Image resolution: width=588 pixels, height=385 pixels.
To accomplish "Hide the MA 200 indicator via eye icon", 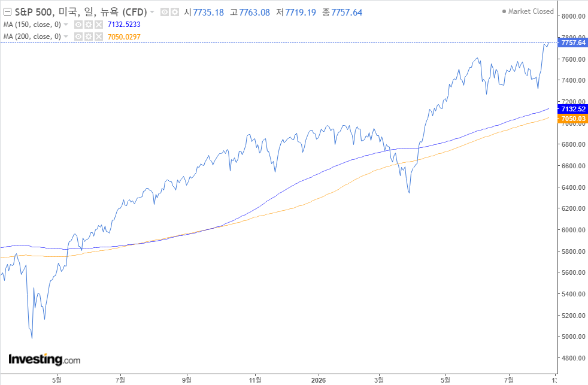I will tap(78, 37).
